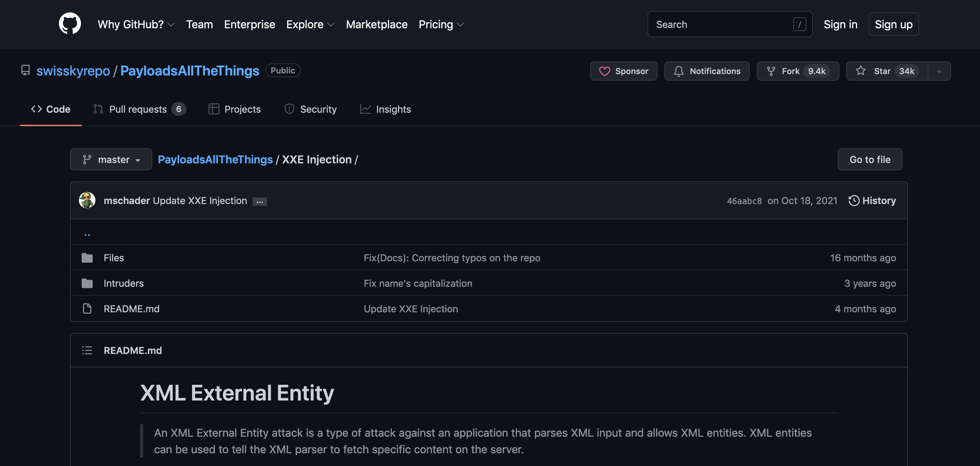This screenshot has height=466, width=980.
Task: Click the '3 years ago' timestamp
Action: 870,283
